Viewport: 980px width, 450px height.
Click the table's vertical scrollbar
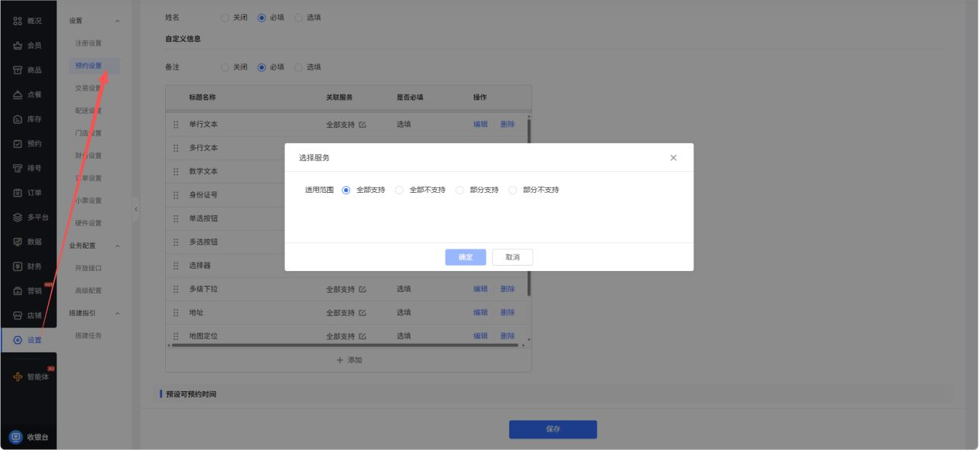pos(529,206)
